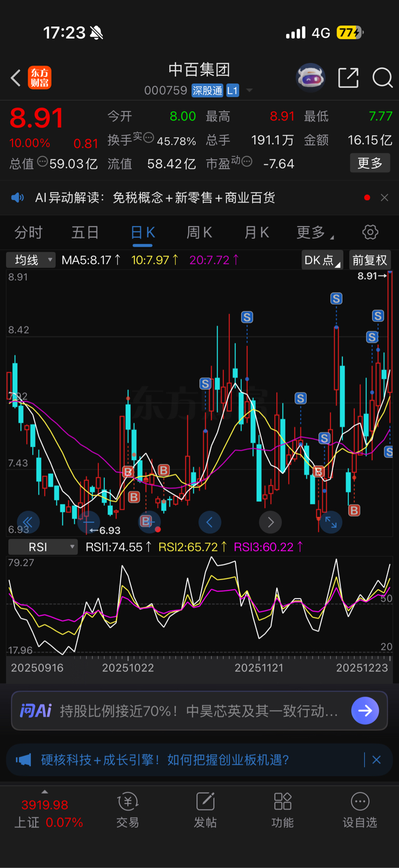Open the RSI indicator dropdown
This screenshot has height=868, width=399.
click(x=43, y=547)
